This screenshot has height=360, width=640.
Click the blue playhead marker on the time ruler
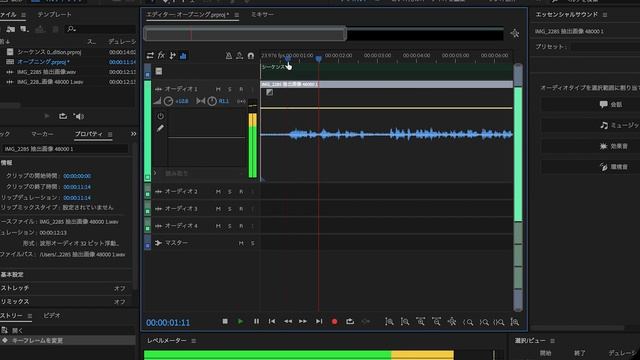[x=318, y=59]
